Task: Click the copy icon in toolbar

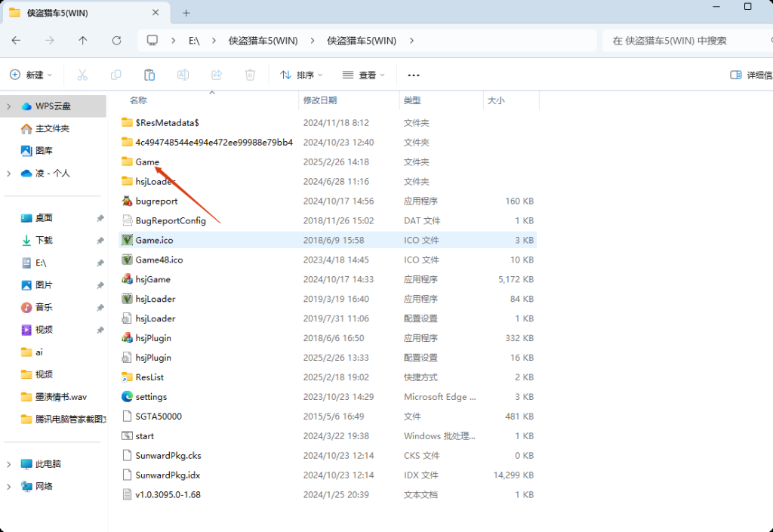Action: (116, 75)
